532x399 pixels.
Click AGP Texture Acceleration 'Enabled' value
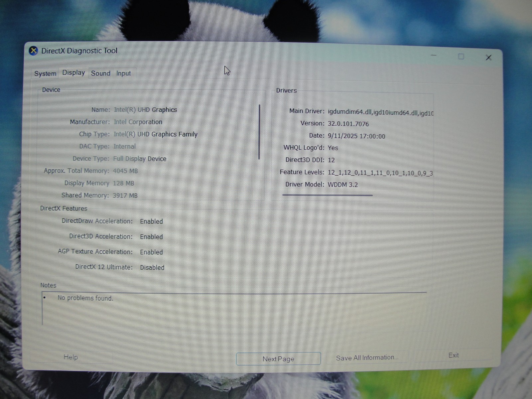click(x=151, y=252)
